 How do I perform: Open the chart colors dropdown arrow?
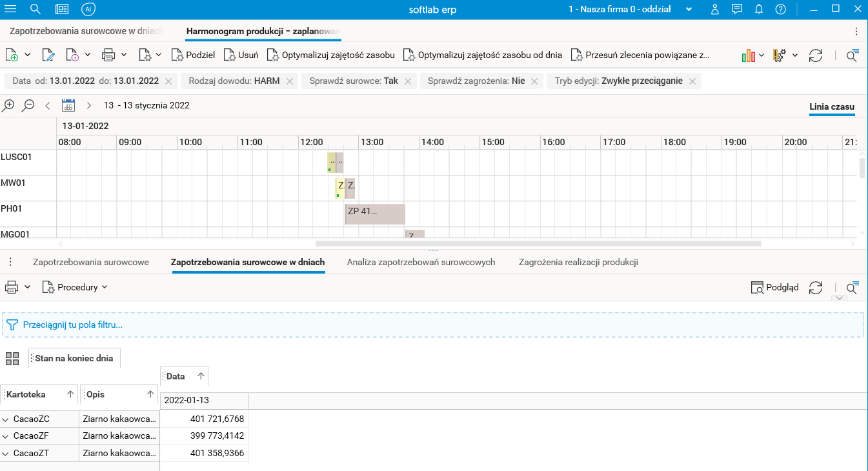762,55
